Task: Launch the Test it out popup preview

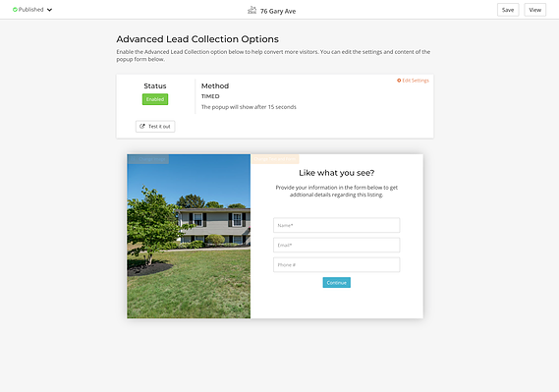Action: [x=155, y=127]
